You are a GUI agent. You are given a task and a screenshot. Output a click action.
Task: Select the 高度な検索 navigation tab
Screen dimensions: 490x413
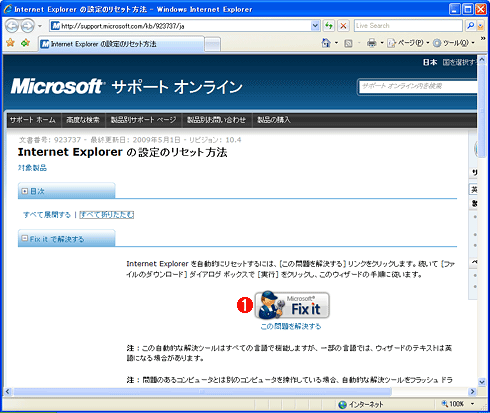[83, 120]
